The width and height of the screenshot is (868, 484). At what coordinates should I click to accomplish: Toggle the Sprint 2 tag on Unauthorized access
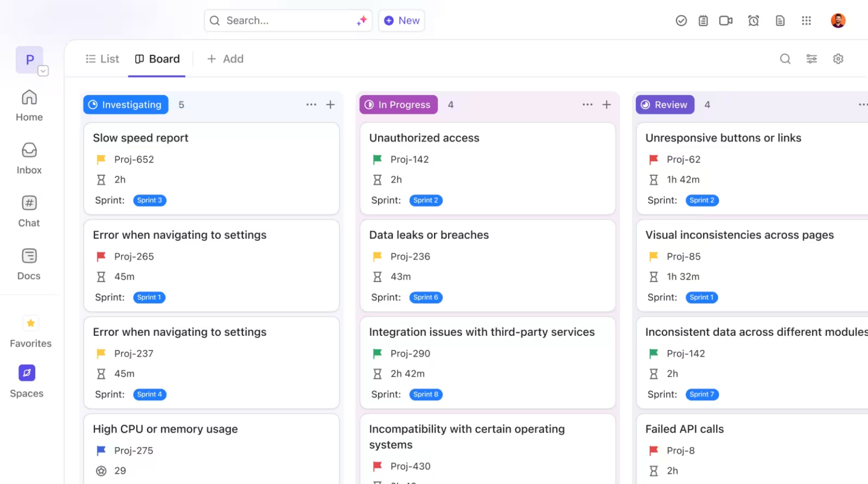pos(426,200)
